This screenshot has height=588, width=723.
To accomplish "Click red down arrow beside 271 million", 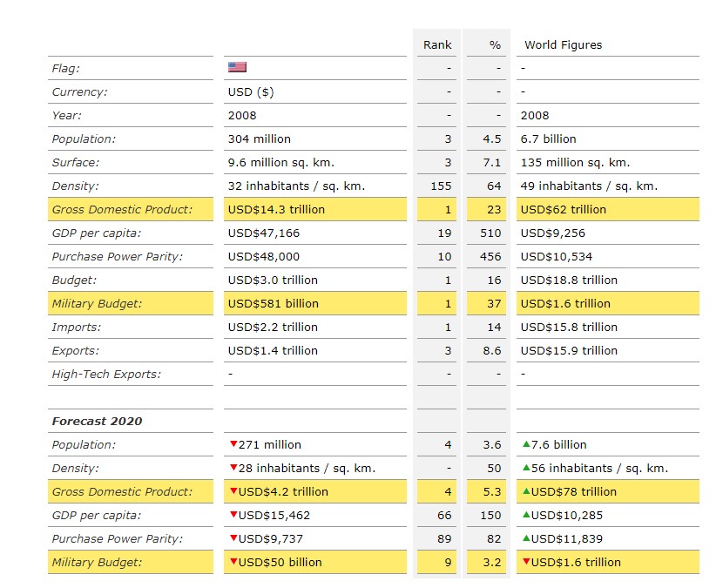I will point(233,444).
